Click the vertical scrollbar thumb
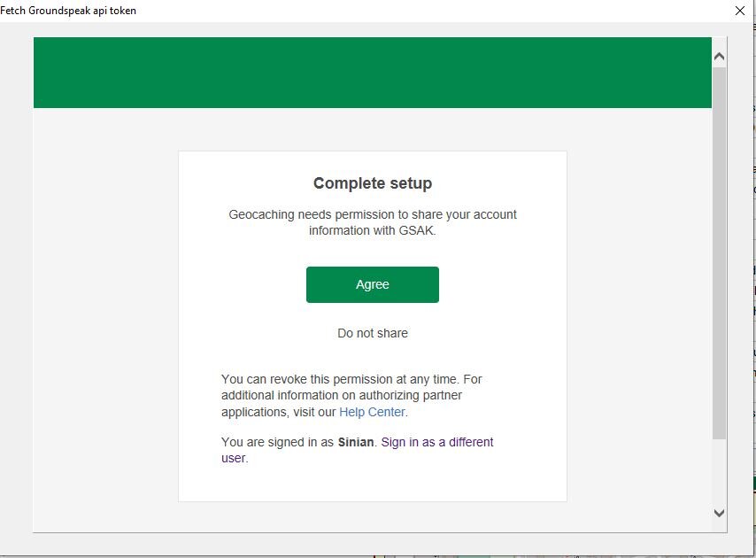Image resolution: width=756 pixels, height=558 pixels. click(x=719, y=253)
